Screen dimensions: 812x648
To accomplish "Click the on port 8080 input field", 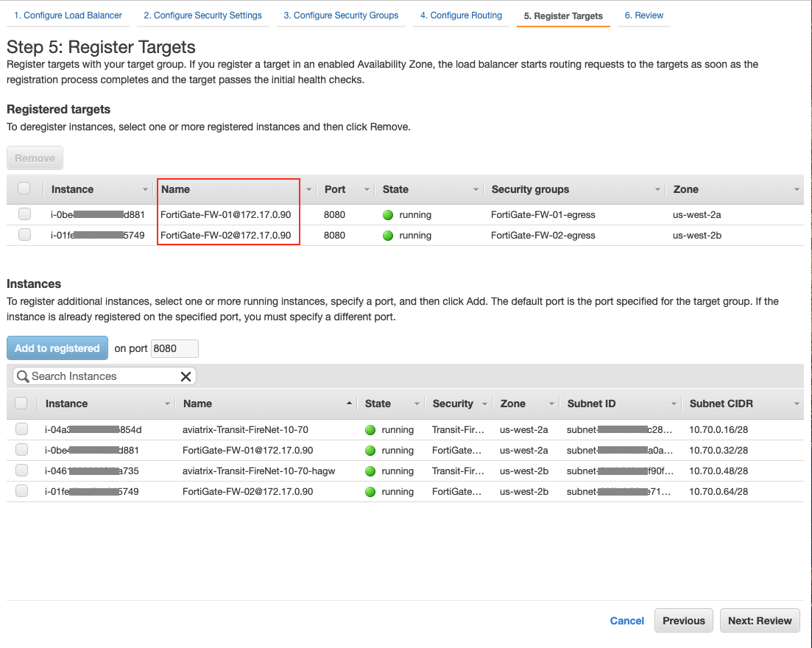I will (x=174, y=348).
